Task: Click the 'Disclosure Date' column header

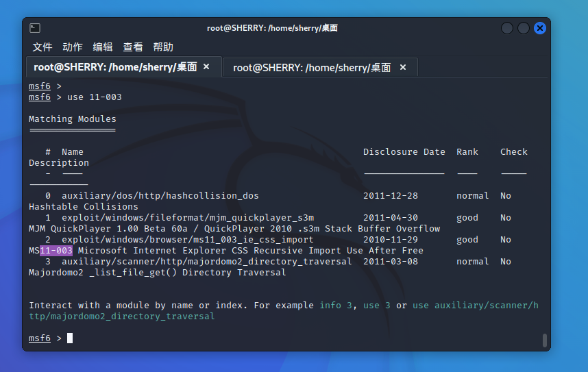Action: (x=404, y=152)
